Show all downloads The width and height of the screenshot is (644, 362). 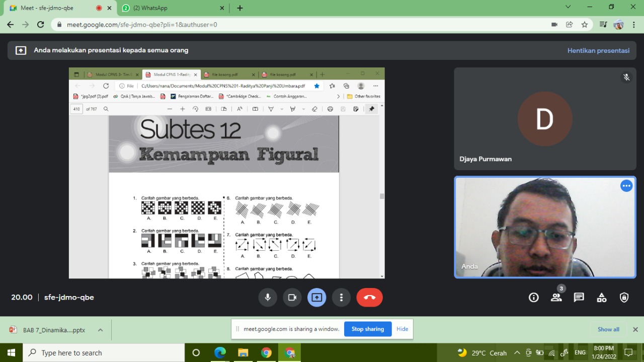pos(608,329)
